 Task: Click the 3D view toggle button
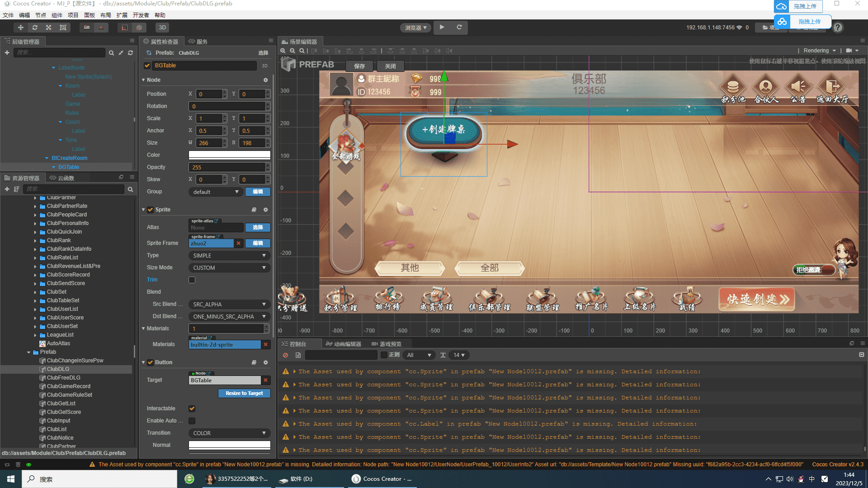[x=162, y=28]
